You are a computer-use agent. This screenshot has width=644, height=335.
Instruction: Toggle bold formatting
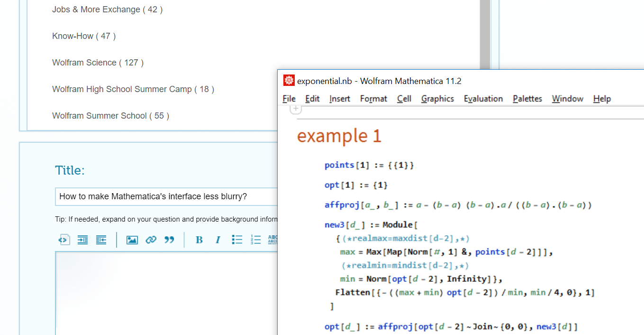(199, 240)
